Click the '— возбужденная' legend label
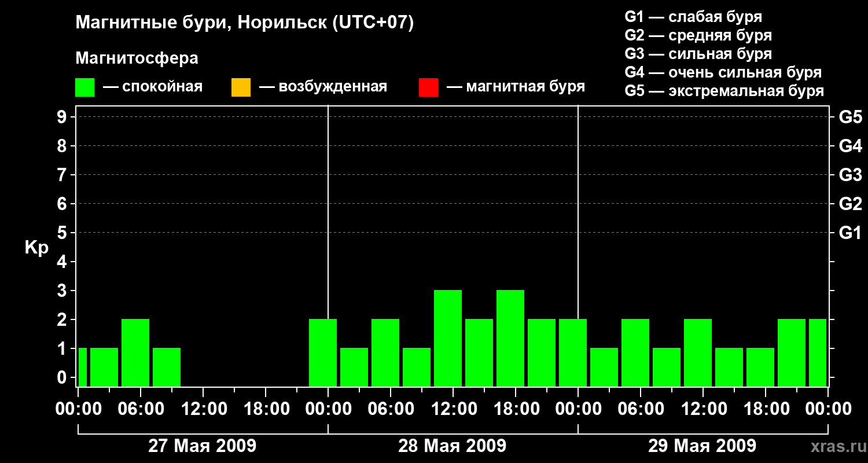 point(323,87)
